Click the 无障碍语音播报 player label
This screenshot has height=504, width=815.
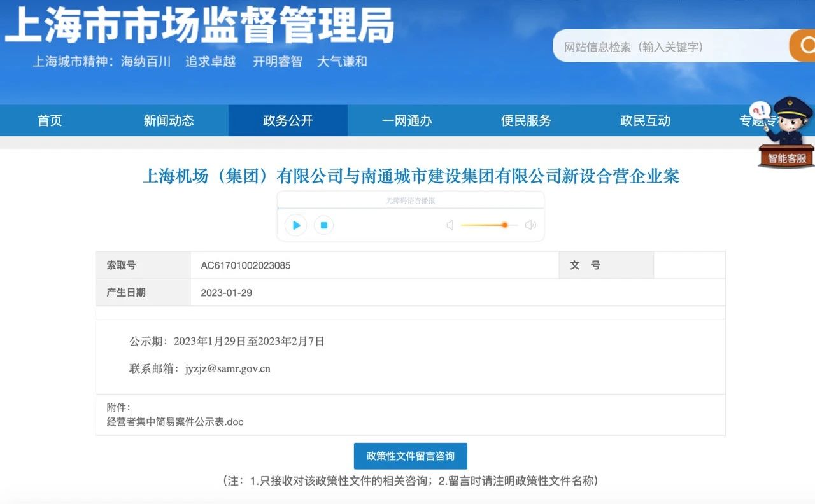coord(411,200)
